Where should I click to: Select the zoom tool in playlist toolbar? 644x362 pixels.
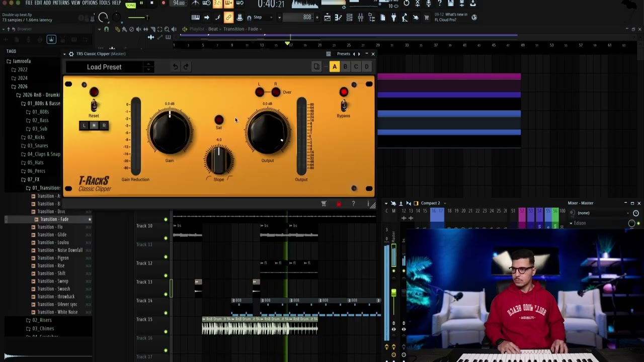(x=167, y=29)
